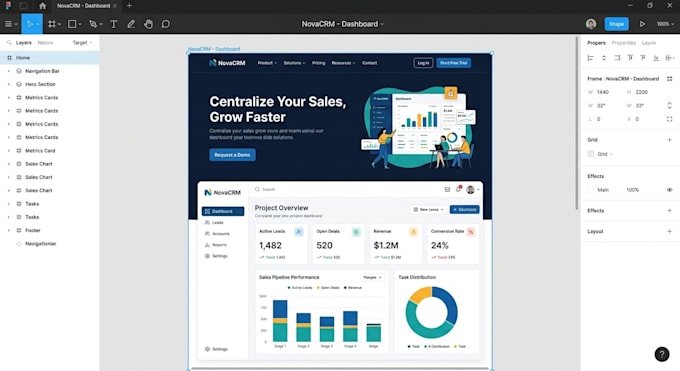The image size is (680, 371).
Task: Click the vertical canvas scrollbar
Action: pos(576,124)
